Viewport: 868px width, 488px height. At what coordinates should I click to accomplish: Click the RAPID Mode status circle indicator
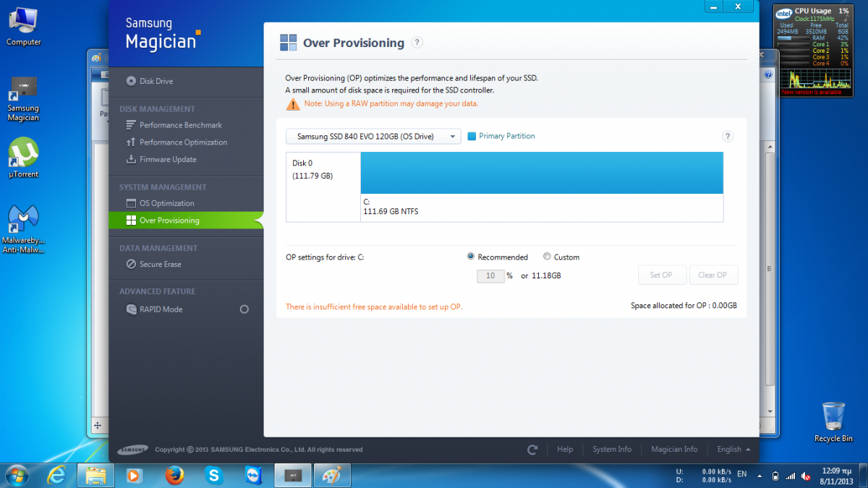coord(244,309)
